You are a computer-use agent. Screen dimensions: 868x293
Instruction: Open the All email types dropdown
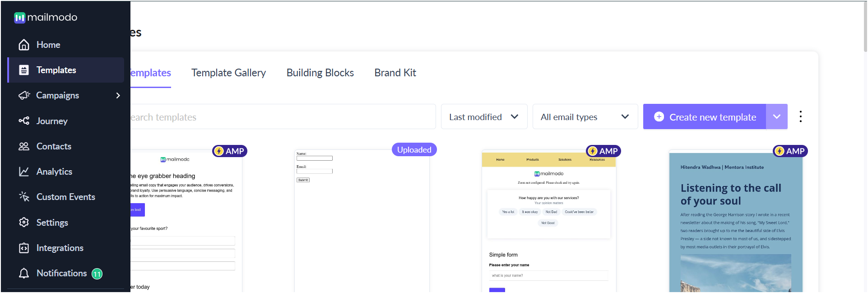(585, 116)
